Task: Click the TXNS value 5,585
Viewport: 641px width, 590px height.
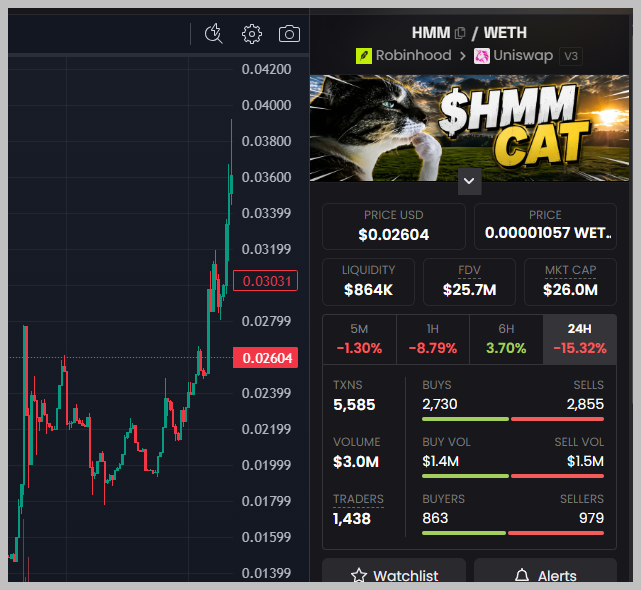Action: [x=354, y=405]
